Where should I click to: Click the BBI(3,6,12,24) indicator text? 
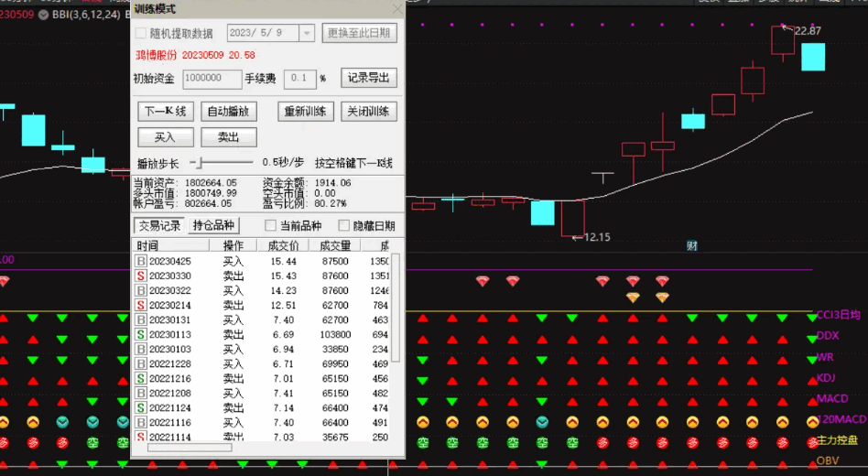point(86,15)
